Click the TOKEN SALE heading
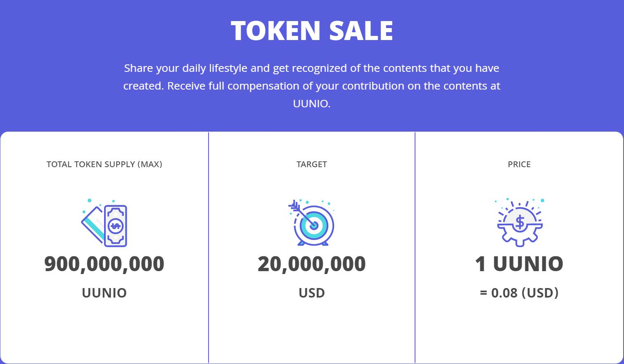This screenshot has width=624, height=364. click(x=312, y=31)
